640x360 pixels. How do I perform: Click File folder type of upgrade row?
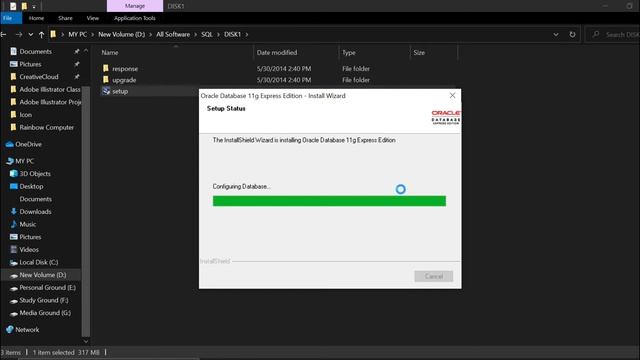coord(356,80)
